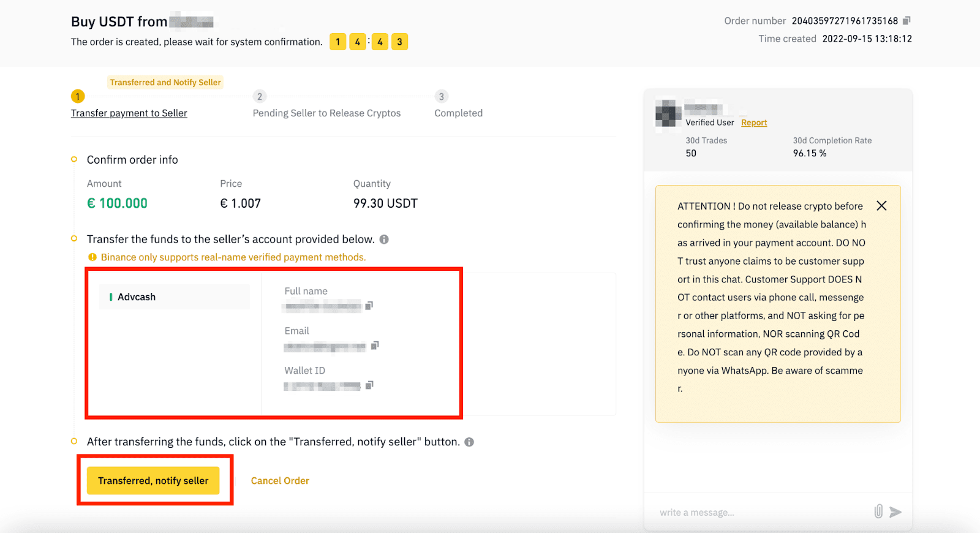Copy the seller's email address
Viewport: 980px width, 533px height.
375,346
